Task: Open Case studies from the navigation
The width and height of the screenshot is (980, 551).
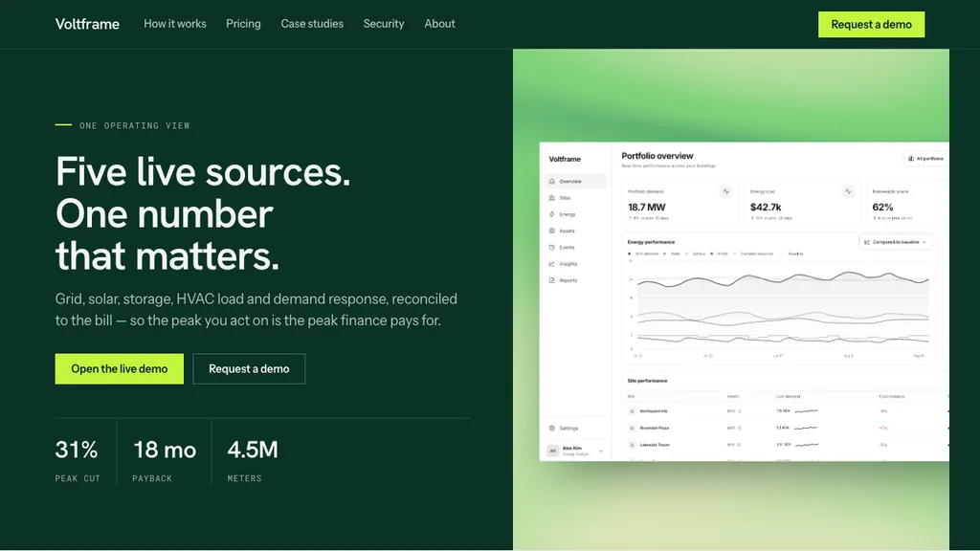Action: pyautogui.click(x=312, y=24)
